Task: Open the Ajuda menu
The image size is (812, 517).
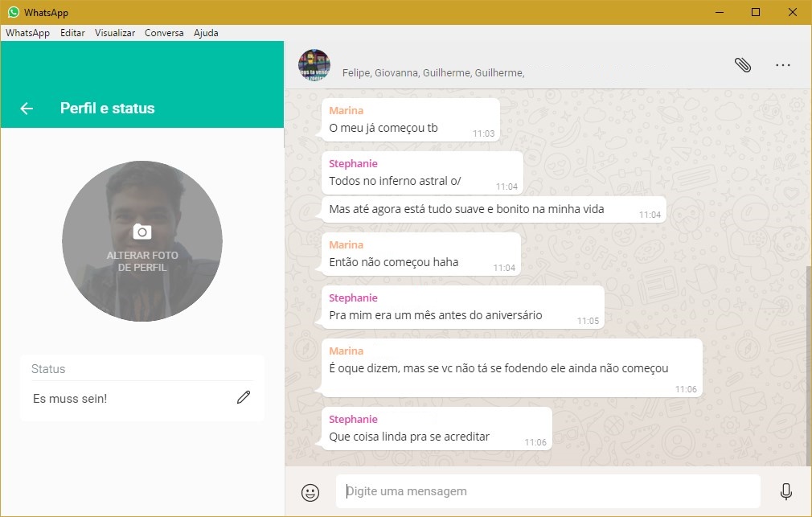Action: pos(206,33)
